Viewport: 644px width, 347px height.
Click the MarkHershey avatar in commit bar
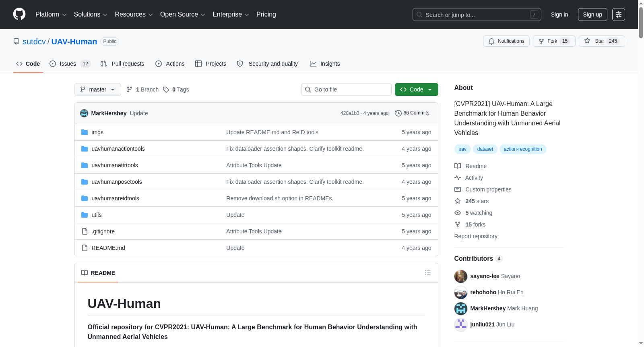84,113
